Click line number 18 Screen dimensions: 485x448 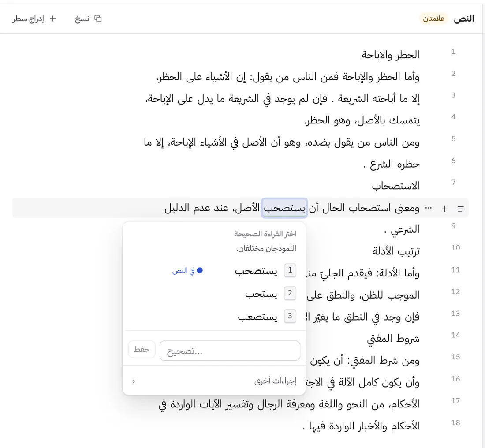click(x=455, y=422)
